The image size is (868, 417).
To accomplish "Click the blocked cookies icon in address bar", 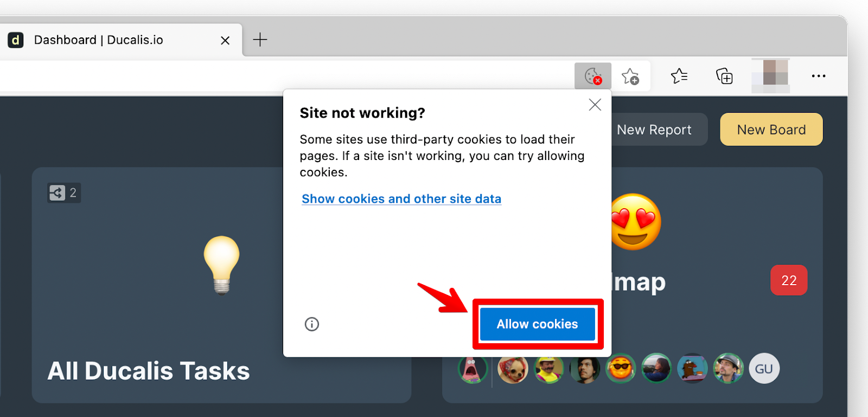I will point(593,76).
